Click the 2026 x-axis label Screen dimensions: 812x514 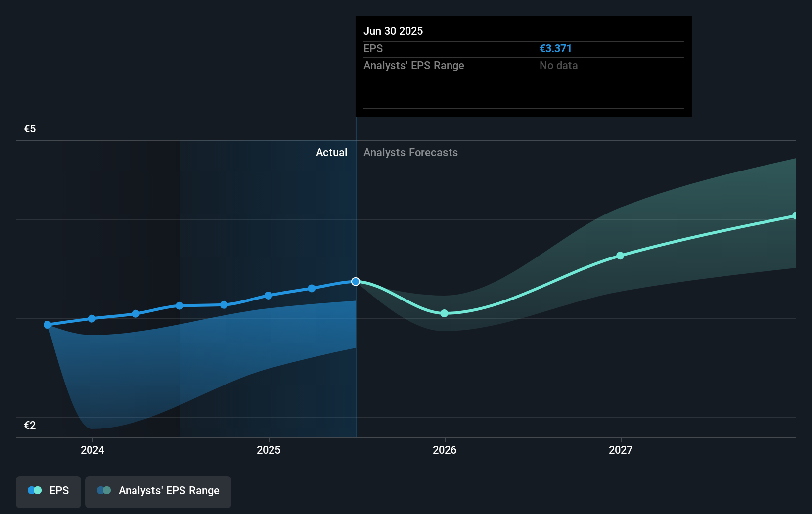point(445,450)
